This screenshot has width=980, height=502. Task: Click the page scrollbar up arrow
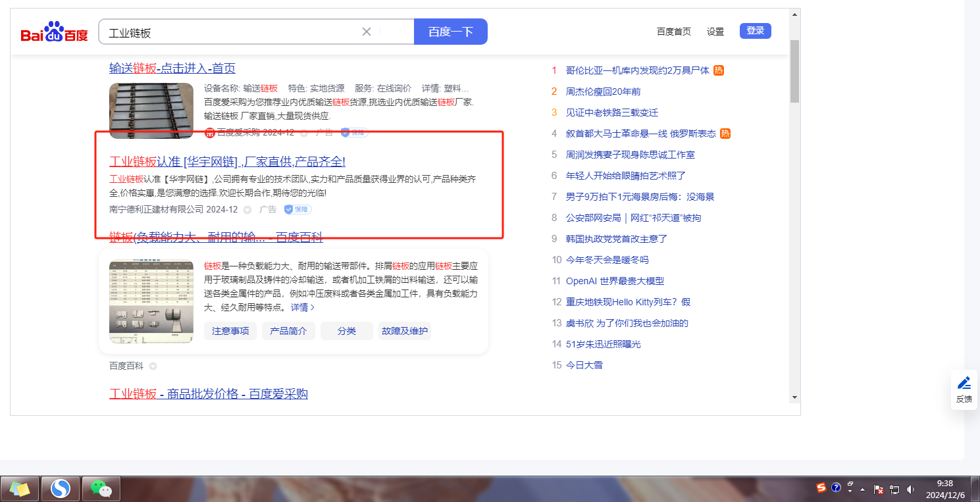794,14
